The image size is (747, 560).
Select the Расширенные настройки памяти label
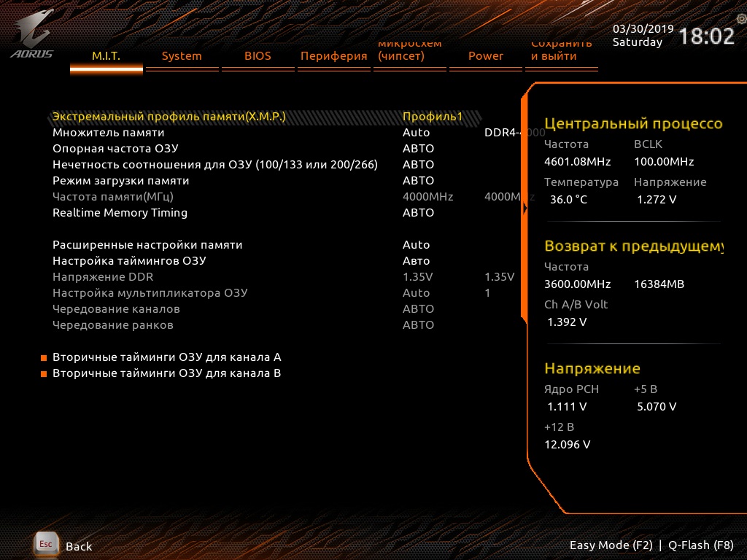point(147,245)
